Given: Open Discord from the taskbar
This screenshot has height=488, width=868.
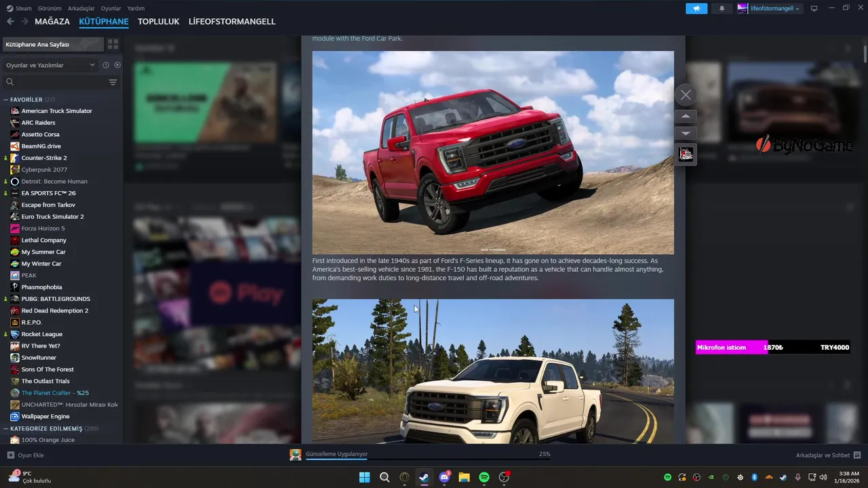Looking at the screenshot, I should pos(444,477).
